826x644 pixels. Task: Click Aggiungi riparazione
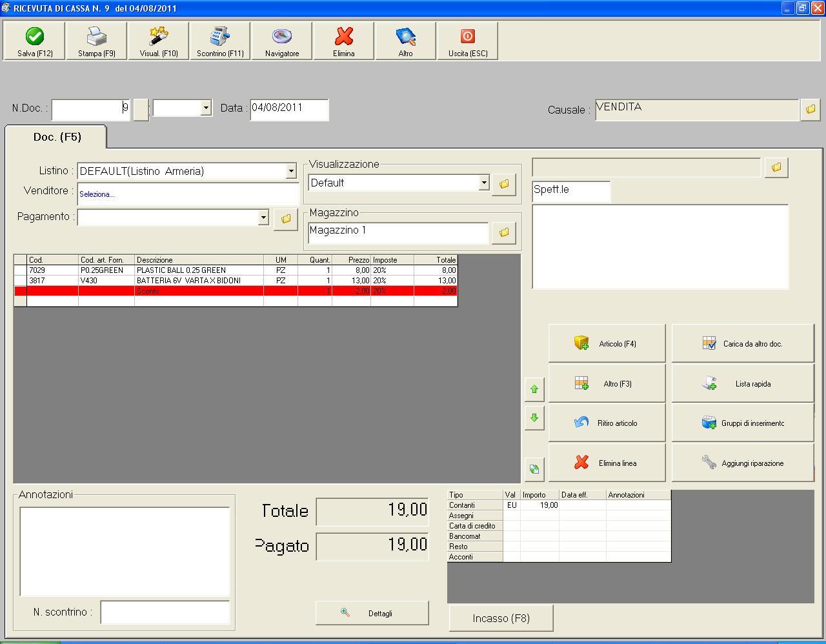pyautogui.click(x=743, y=463)
